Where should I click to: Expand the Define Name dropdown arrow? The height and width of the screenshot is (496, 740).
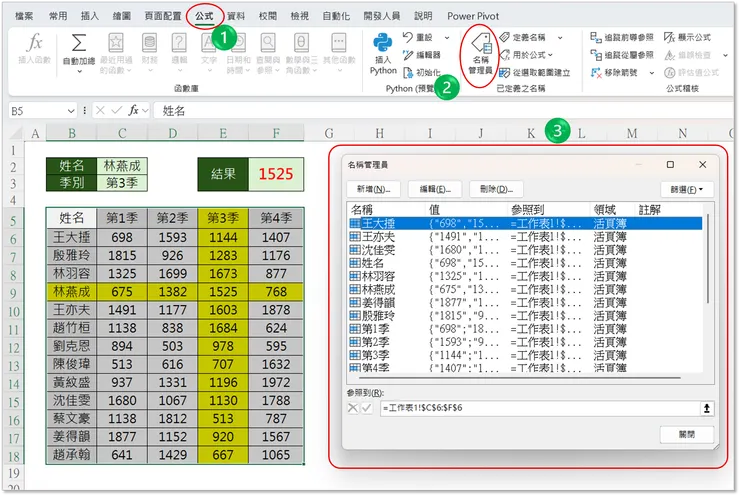(x=560, y=37)
